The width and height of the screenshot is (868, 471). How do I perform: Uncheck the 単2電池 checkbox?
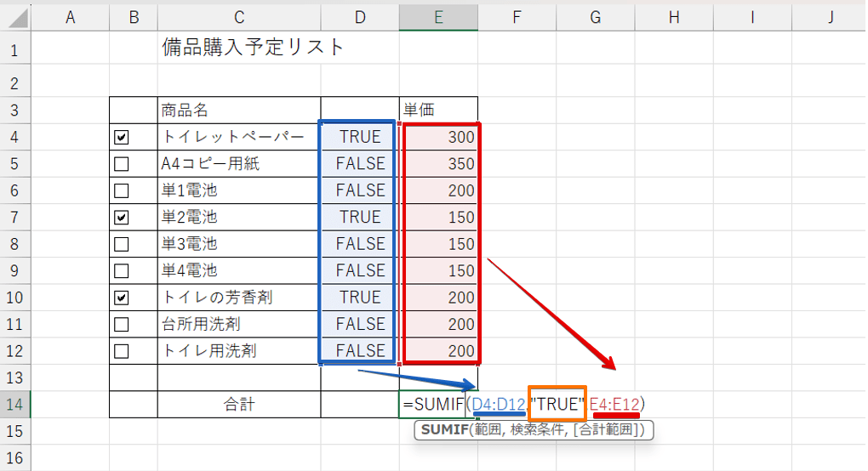[121, 218]
